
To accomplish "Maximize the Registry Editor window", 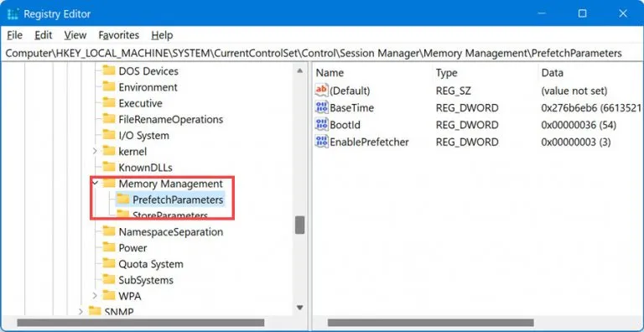I will (582, 13).
